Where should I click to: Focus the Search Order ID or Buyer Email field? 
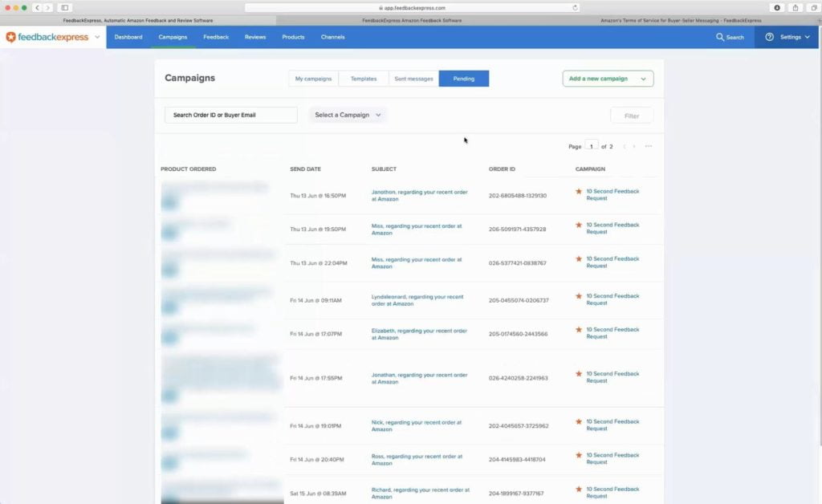[231, 116]
